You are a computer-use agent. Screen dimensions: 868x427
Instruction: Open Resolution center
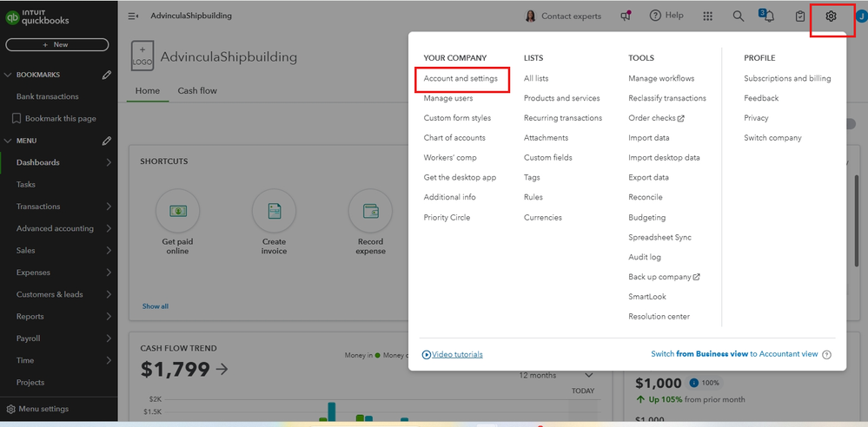click(659, 317)
